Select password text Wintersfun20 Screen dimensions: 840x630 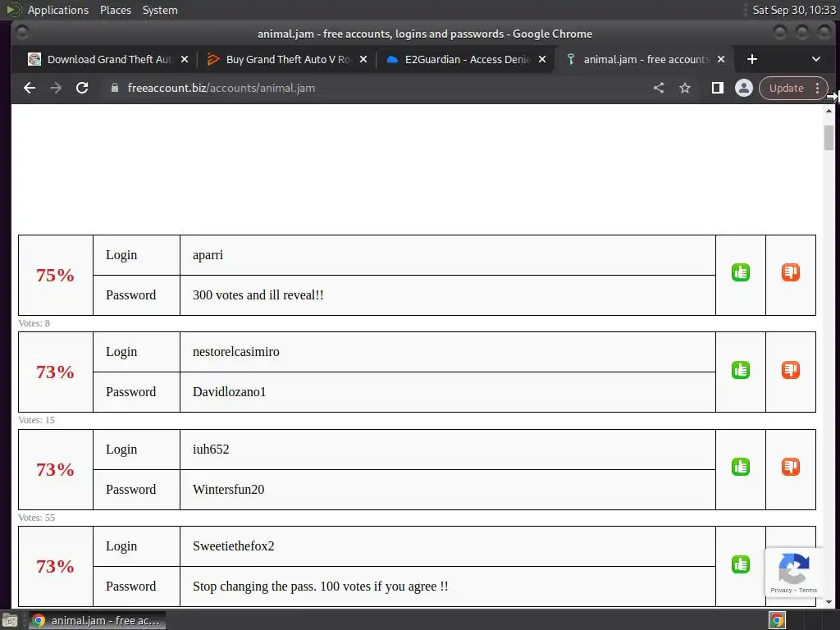(229, 489)
